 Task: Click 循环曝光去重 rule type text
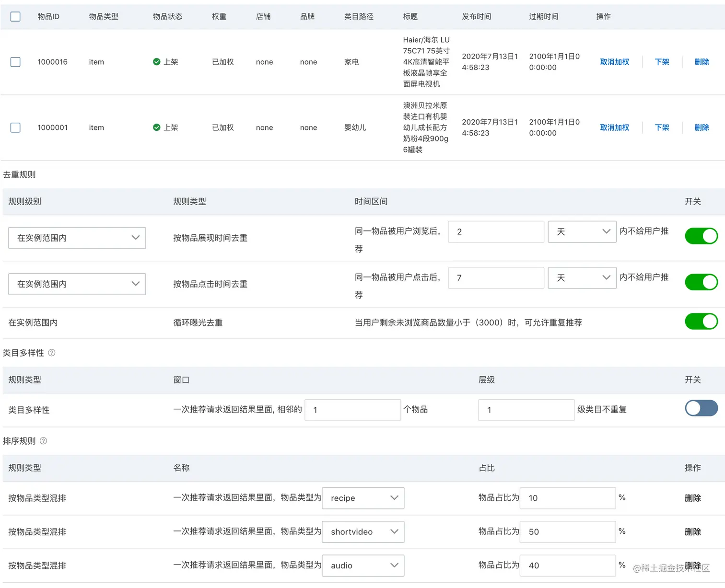198,323
